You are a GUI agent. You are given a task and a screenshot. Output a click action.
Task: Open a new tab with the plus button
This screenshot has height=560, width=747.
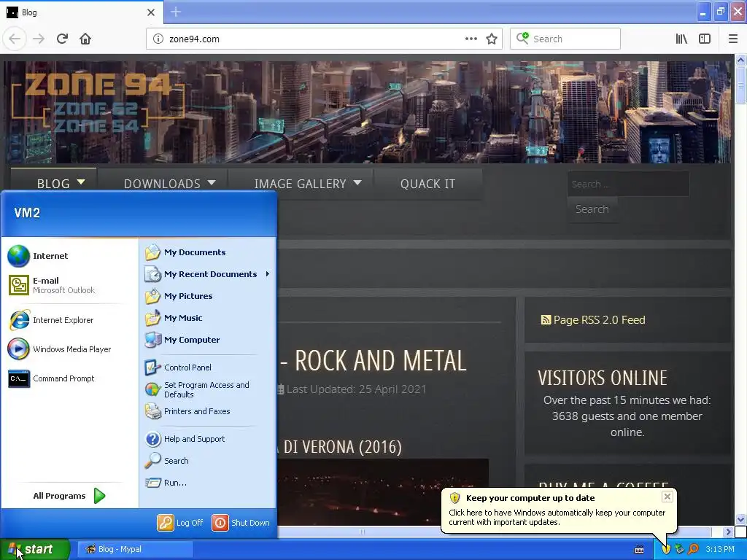[176, 12]
